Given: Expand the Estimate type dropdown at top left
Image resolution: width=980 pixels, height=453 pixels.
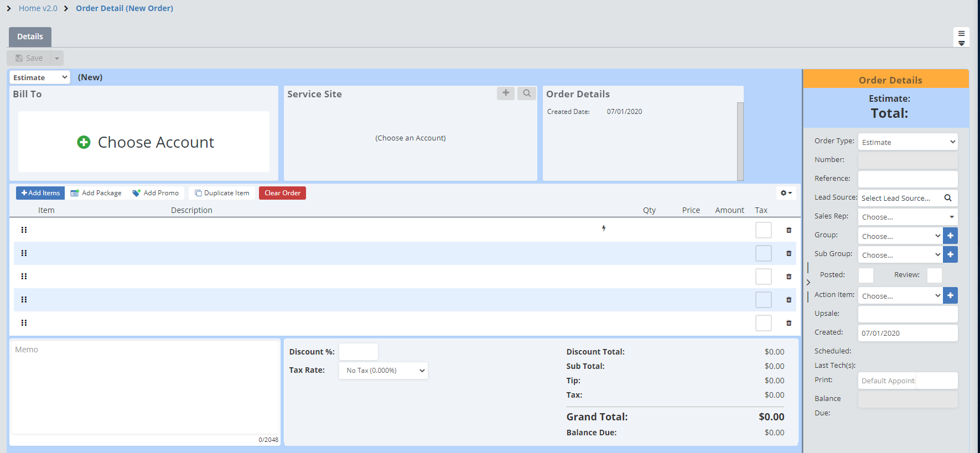Looking at the screenshot, I should [40, 77].
